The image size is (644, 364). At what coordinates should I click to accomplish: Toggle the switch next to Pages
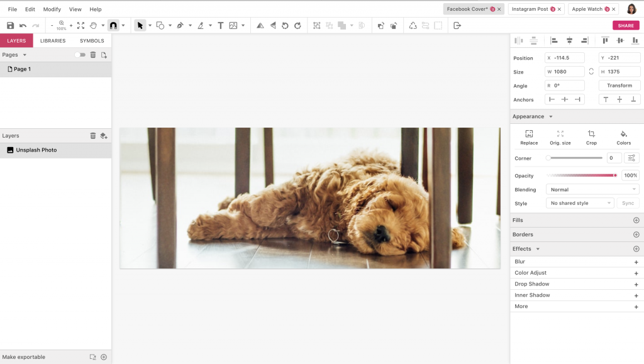coord(79,55)
